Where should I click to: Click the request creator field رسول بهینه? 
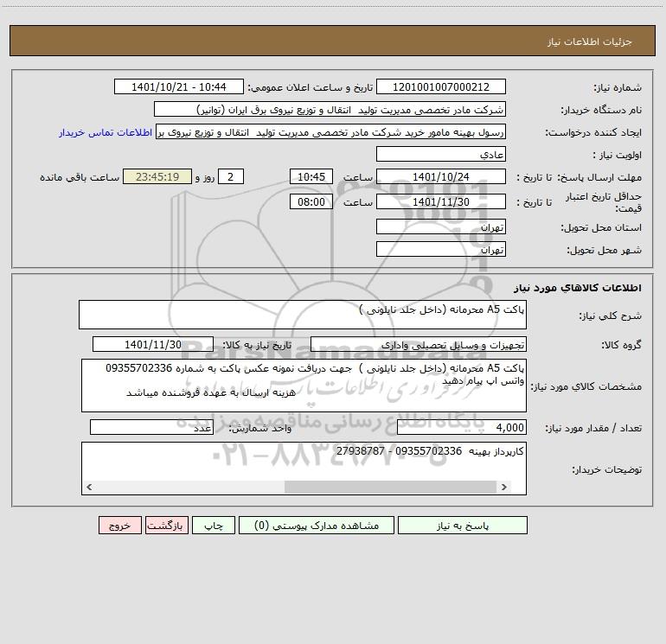[x=331, y=132]
